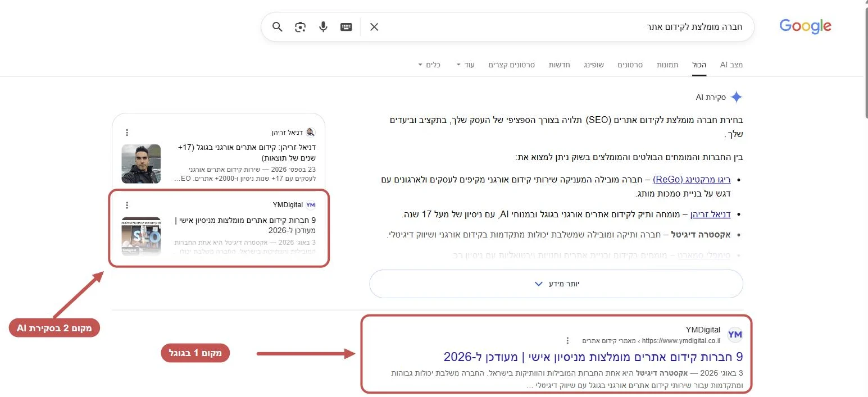This screenshot has height=397, width=868.
Task: Open three-dot menu beside ymdigital.co.il URL
Action: 567,340
